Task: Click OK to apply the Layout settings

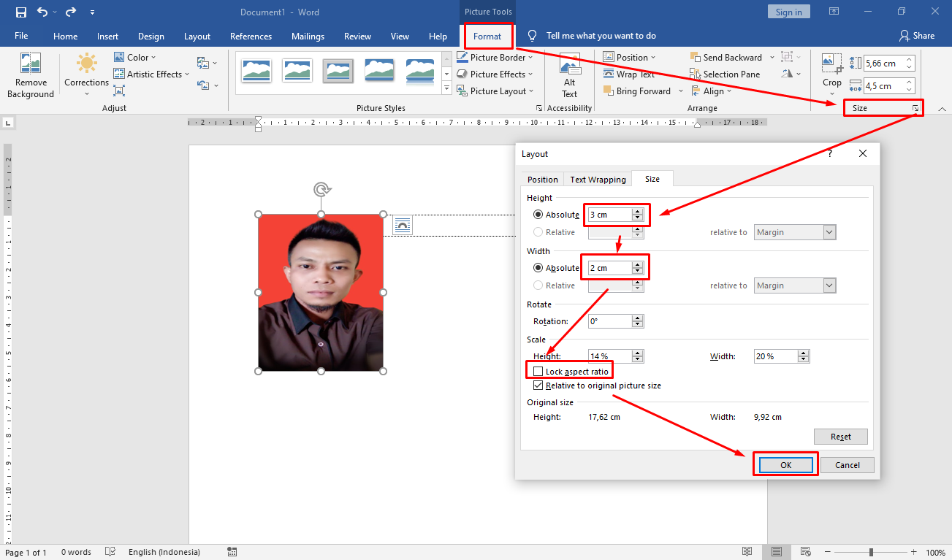Action: click(785, 465)
